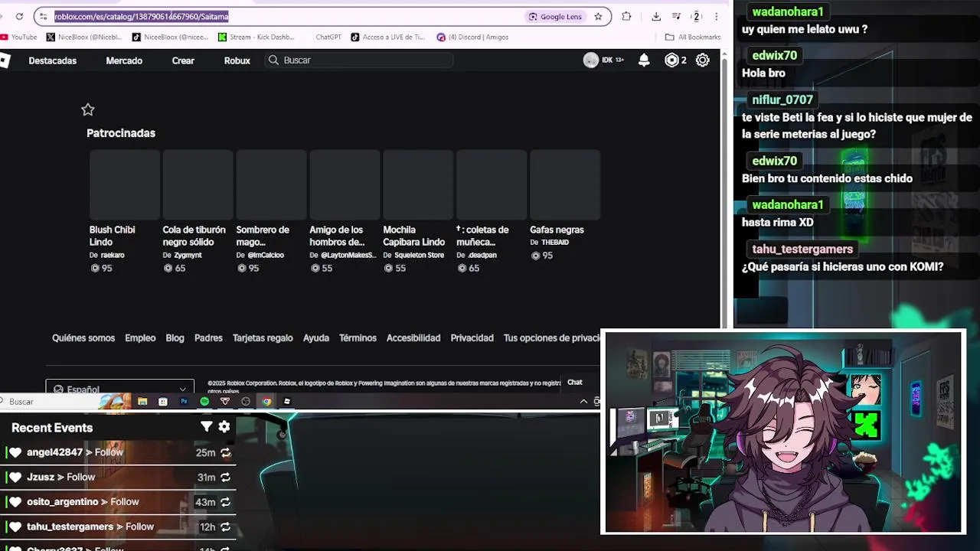Open the All Bookmarks folder
The image size is (980, 551).
693,37
